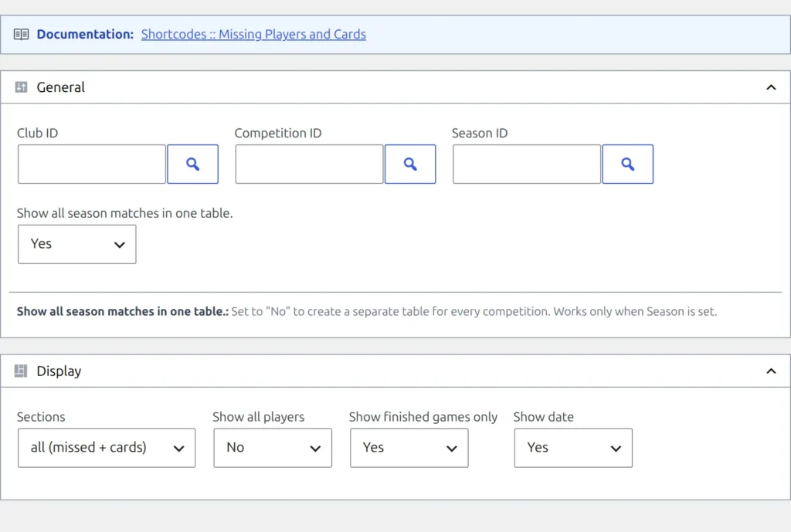This screenshot has height=532, width=791.
Task: Open the Competition ID search lookup
Action: [410, 164]
